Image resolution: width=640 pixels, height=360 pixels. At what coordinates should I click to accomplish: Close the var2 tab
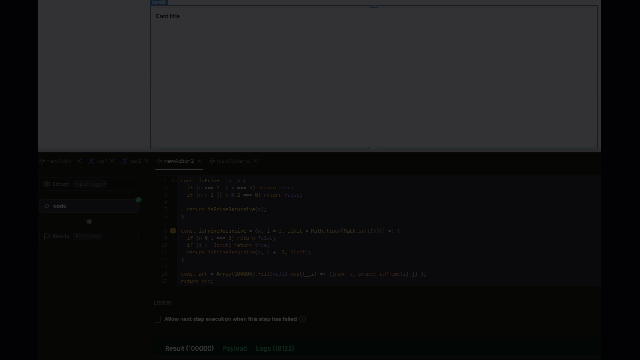point(147,161)
